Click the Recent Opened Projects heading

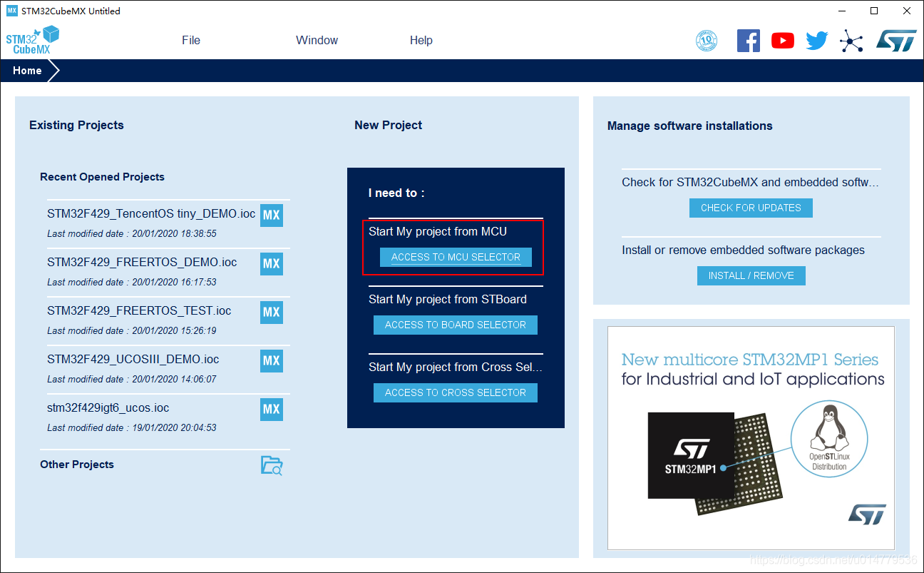[102, 177]
